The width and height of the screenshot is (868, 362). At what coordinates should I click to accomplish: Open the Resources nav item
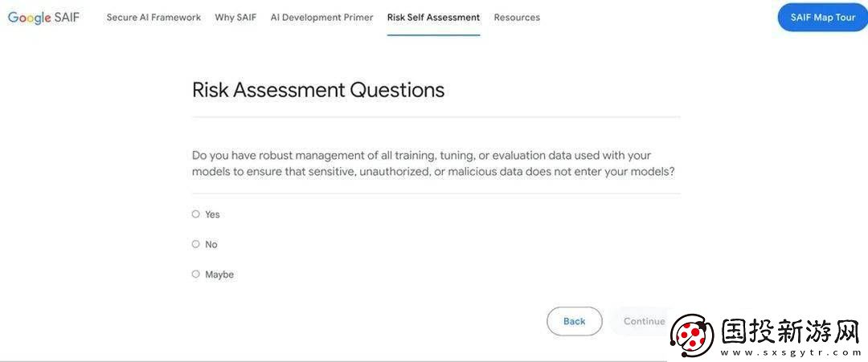[517, 17]
